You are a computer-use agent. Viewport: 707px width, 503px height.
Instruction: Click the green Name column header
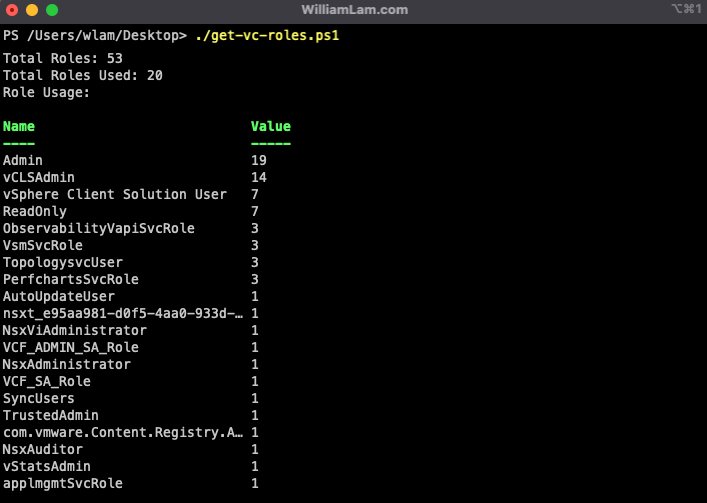coord(19,127)
